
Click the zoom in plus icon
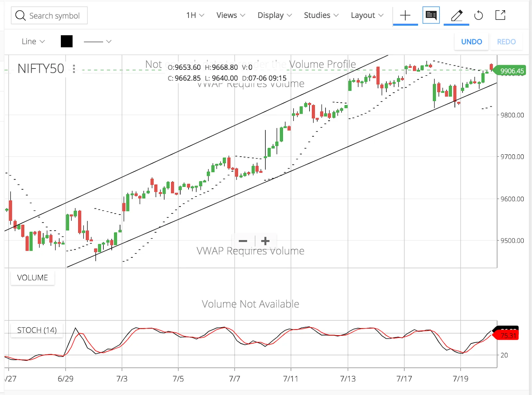coord(265,241)
